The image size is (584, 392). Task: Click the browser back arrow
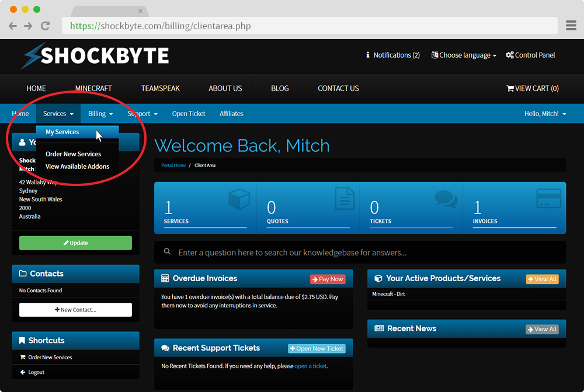coord(13,26)
